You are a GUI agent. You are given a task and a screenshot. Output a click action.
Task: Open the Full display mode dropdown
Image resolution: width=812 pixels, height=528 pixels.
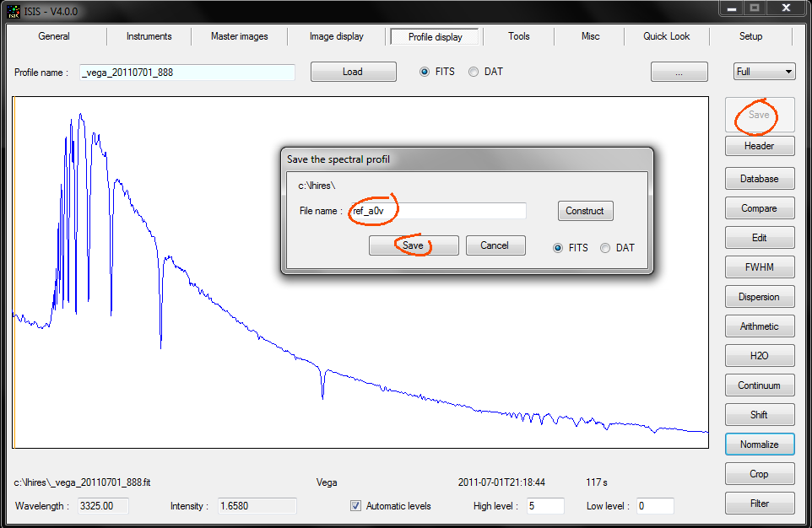coord(764,72)
